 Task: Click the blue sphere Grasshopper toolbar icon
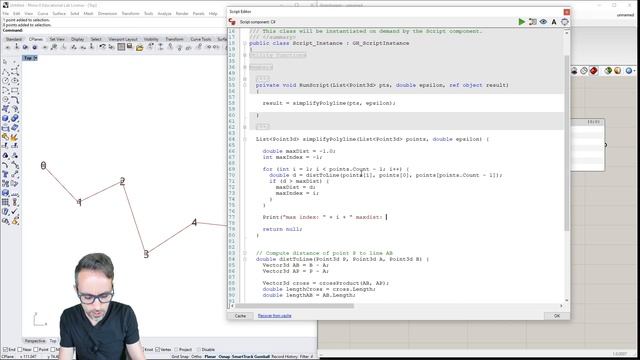click(629, 71)
